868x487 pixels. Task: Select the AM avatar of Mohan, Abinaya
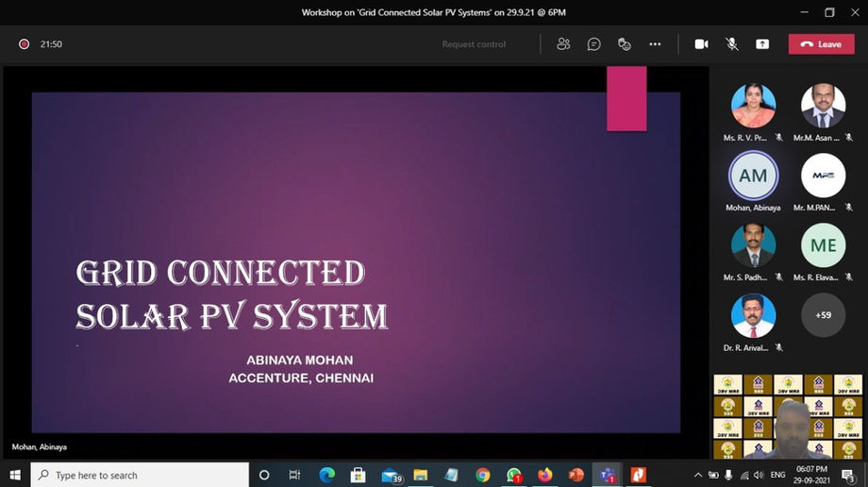pyautogui.click(x=753, y=176)
